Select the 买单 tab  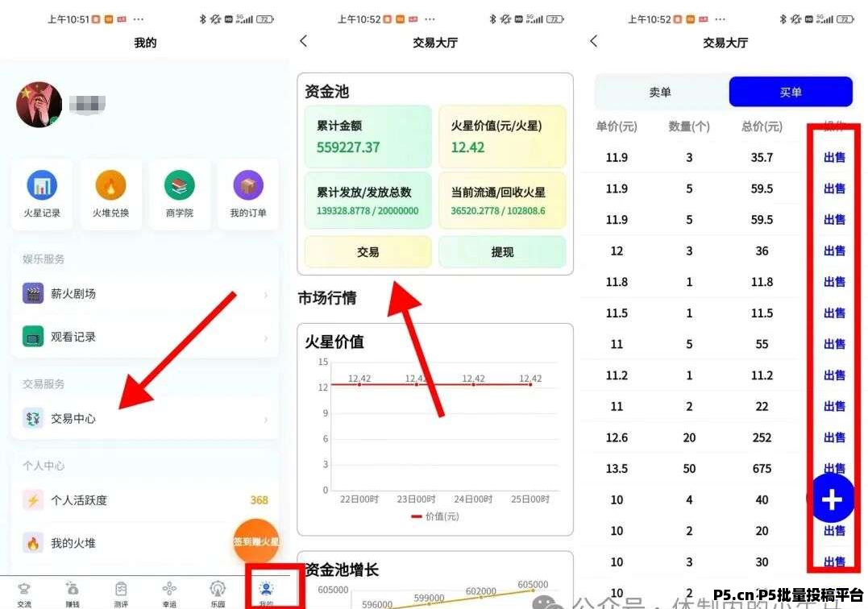tap(791, 93)
